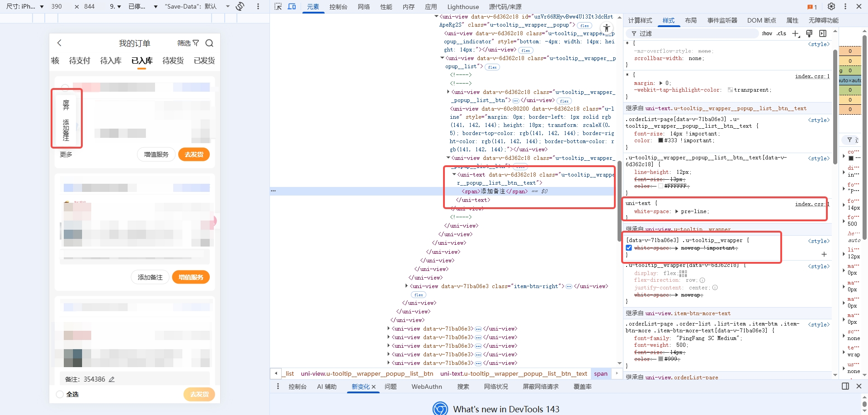Toggle the device toolbar icon
Screen dimensions: 868x415
pos(292,6)
